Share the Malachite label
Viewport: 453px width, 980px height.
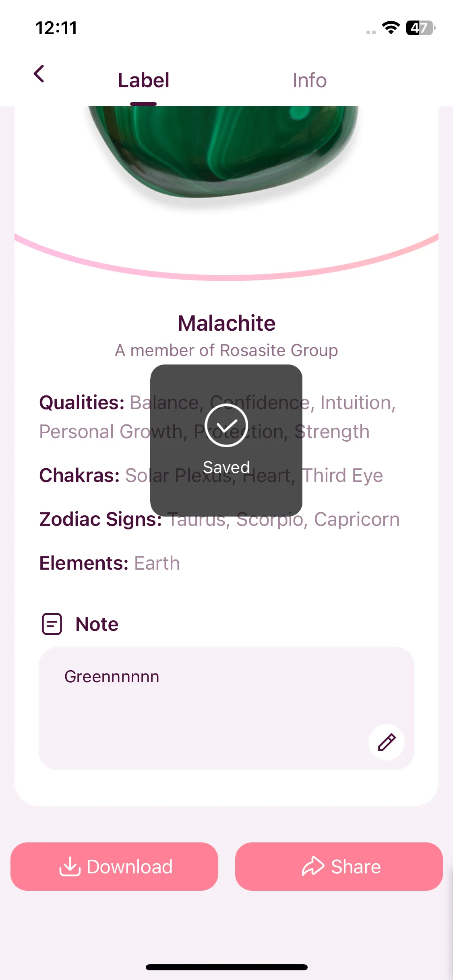click(x=339, y=867)
